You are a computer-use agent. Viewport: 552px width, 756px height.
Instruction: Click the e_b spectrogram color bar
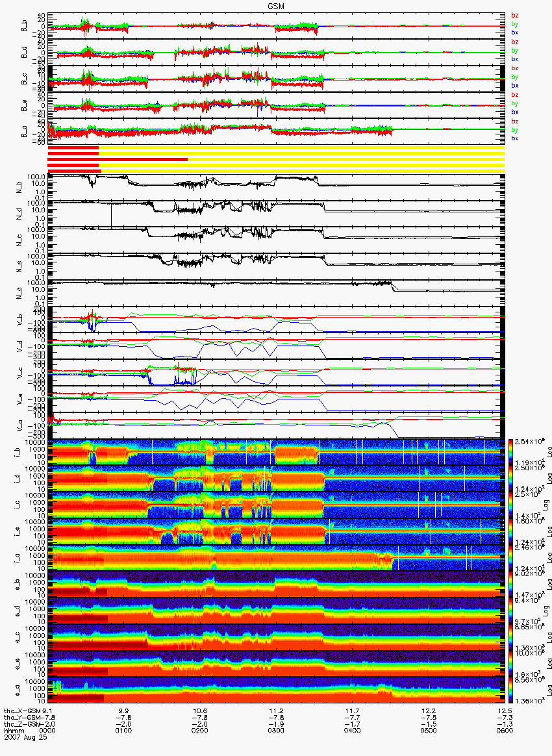[512, 585]
